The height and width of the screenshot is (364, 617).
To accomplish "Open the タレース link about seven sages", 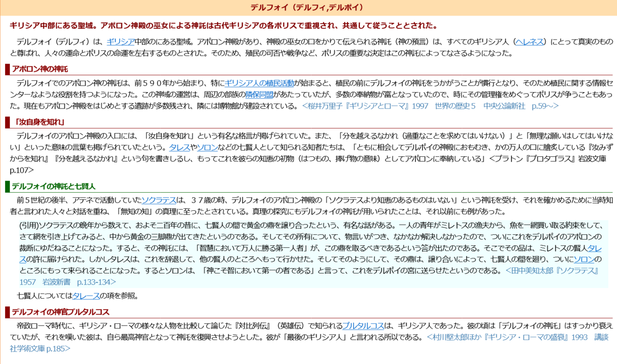I will [x=85, y=296].
